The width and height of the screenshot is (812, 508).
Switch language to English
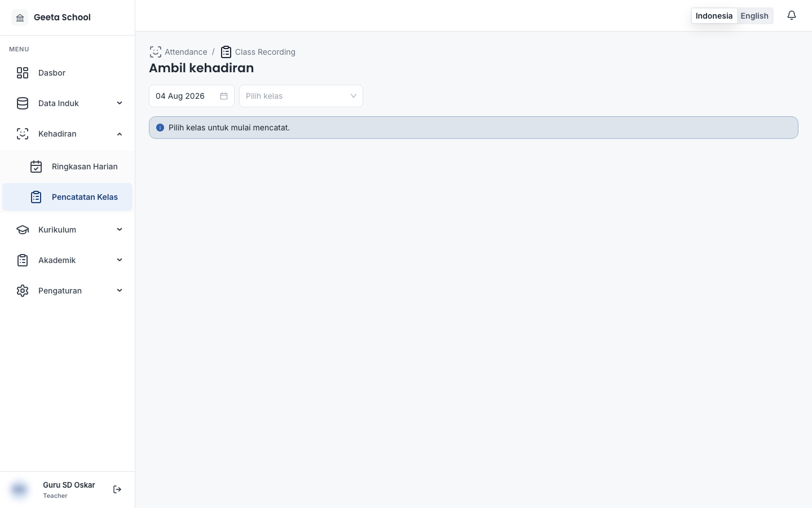pos(754,16)
